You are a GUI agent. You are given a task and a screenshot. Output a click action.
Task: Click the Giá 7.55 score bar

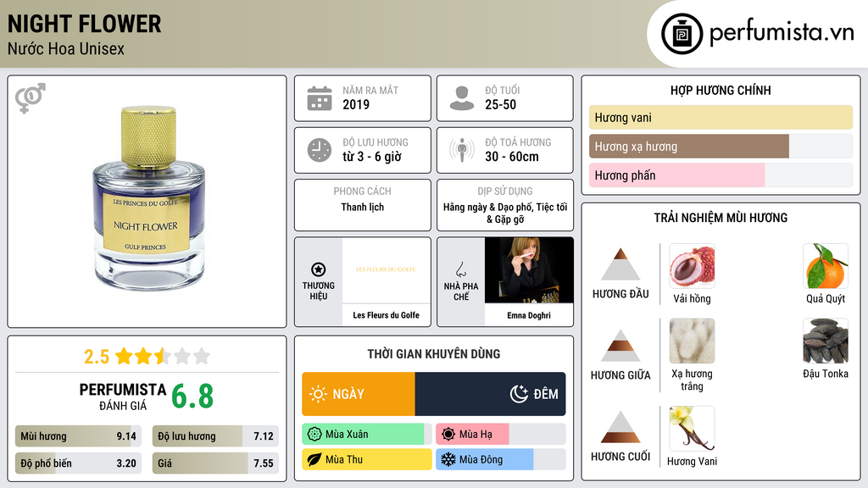[x=215, y=463]
